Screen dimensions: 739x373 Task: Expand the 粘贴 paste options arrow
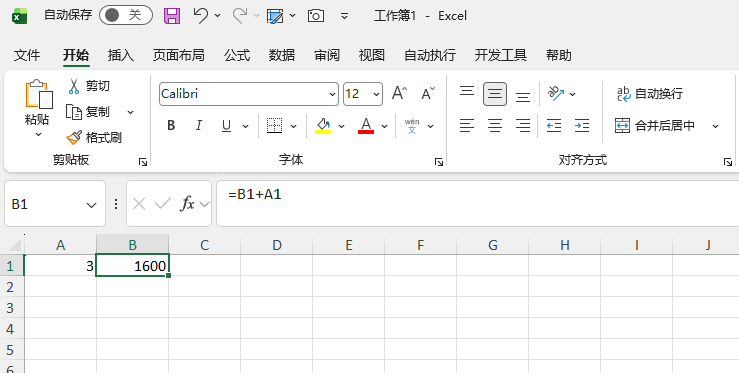(x=38, y=134)
